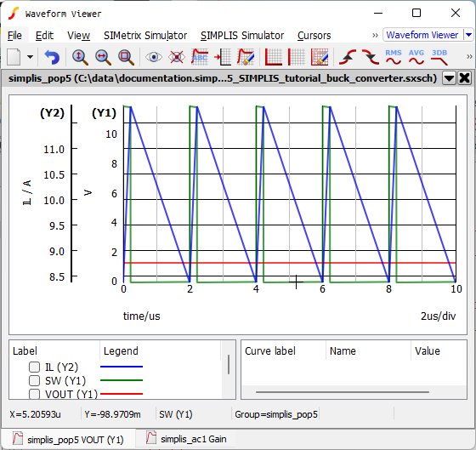Viewport: 476px width, 450px height.
Task: Select the vertical zoom magnifier icon
Action: click(80, 57)
